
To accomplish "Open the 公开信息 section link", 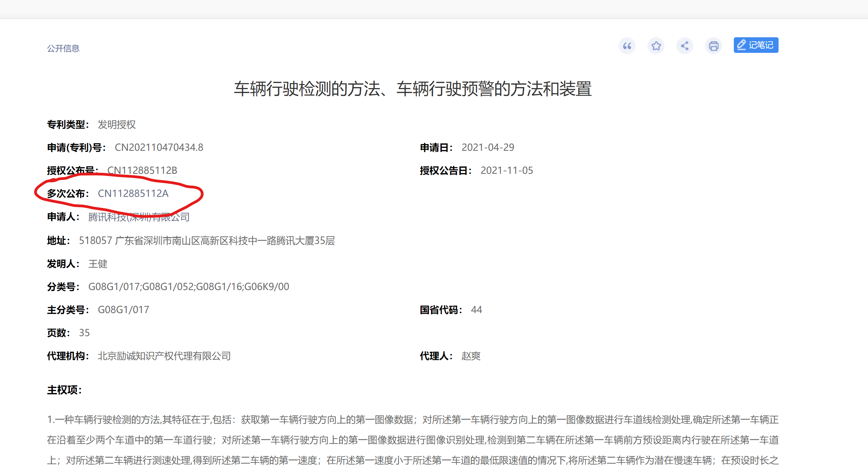I will (63, 48).
